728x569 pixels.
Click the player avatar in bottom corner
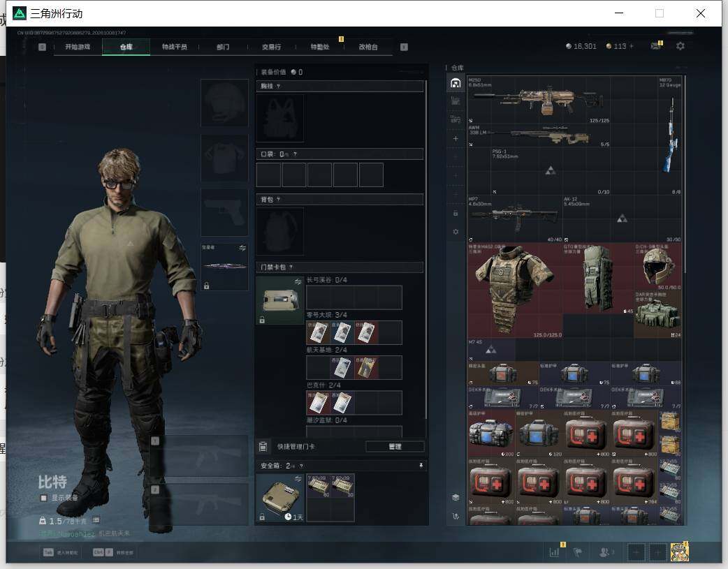click(x=679, y=552)
